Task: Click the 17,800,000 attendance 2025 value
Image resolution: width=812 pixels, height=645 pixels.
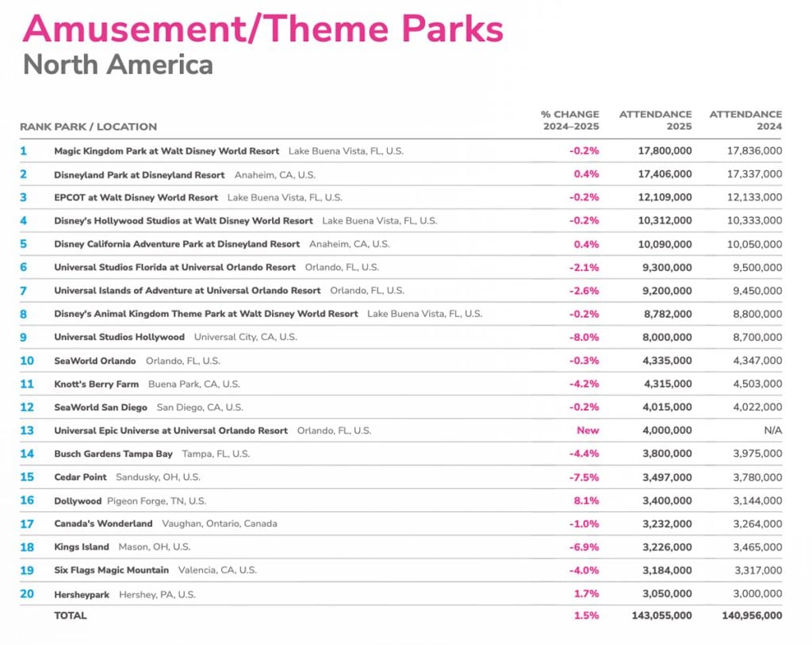Action: [665, 151]
